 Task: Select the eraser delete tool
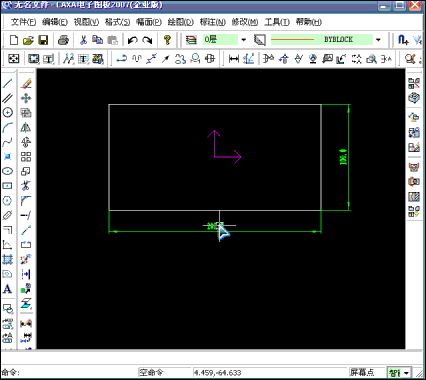click(x=26, y=83)
